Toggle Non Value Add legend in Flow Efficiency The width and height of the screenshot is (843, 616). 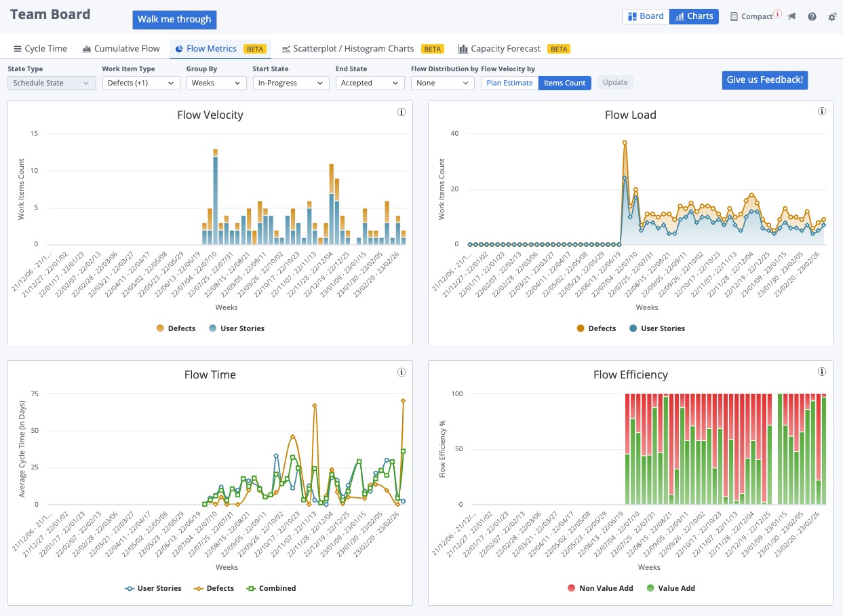tap(570, 588)
